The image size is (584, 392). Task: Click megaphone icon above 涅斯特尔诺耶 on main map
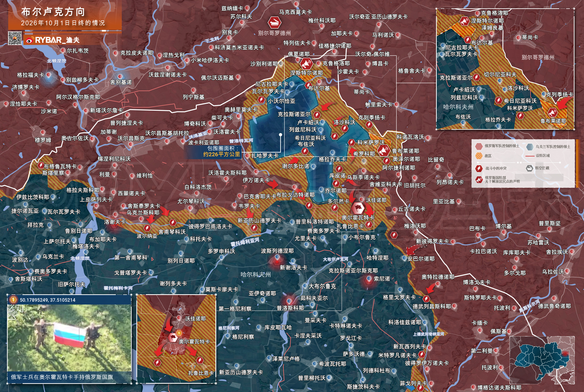(306, 63)
